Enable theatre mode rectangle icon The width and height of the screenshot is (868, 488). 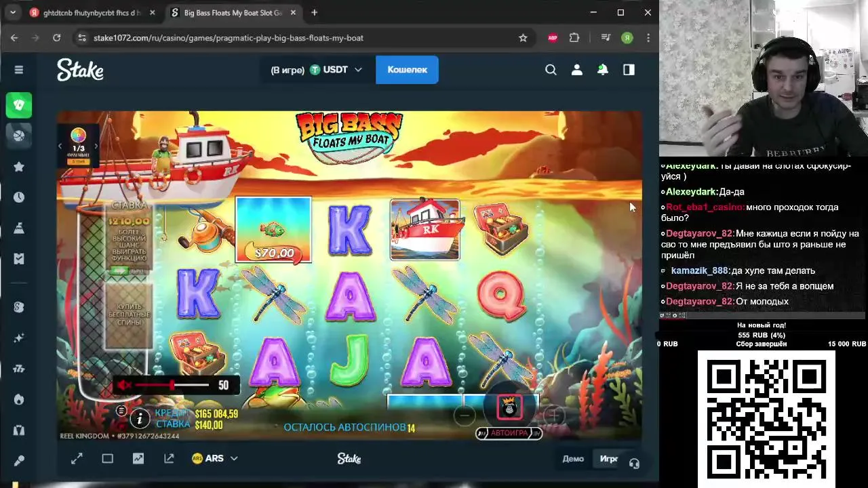coord(107,459)
